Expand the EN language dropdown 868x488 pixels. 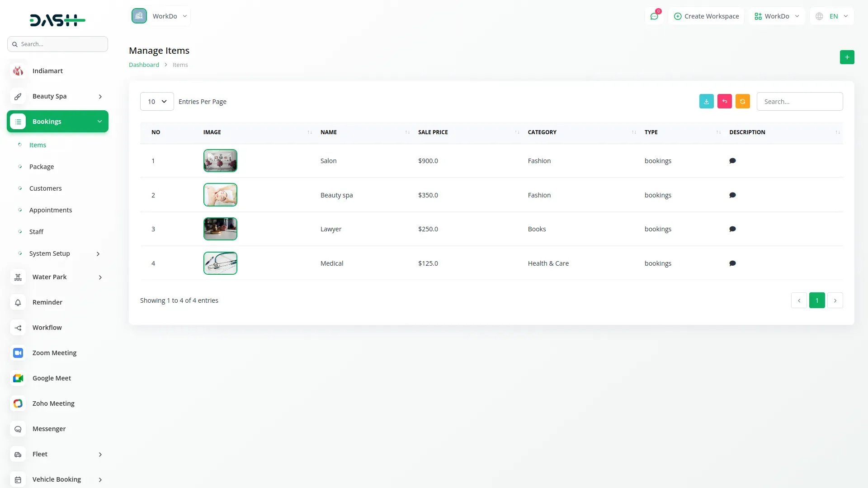(832, 16)
